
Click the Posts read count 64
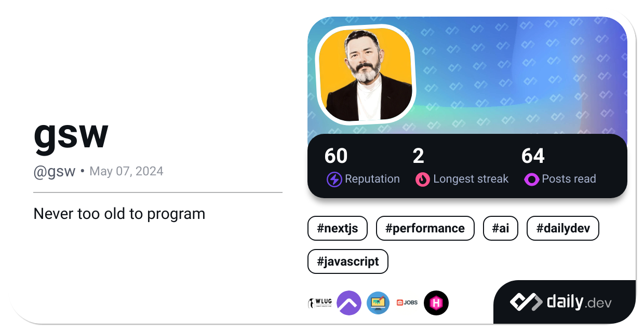(x=533, y=156)
